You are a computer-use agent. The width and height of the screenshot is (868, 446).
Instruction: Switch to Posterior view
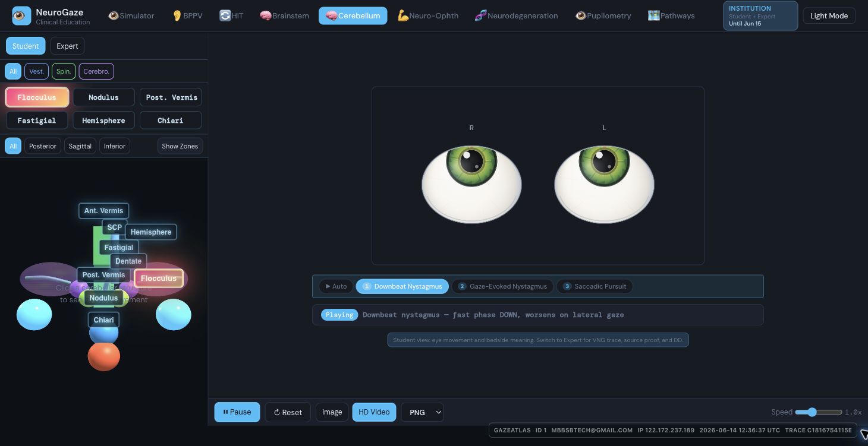point(43,145)
